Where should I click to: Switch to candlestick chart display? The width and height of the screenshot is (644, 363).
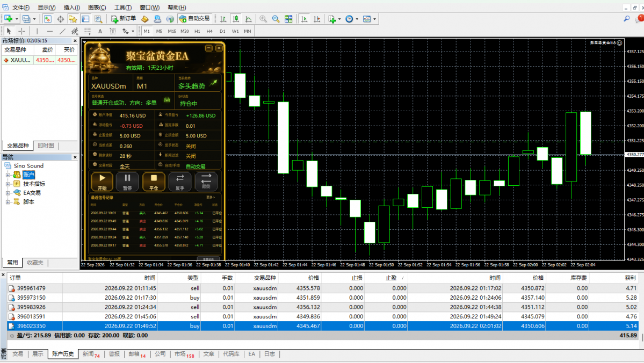(236, 19)
